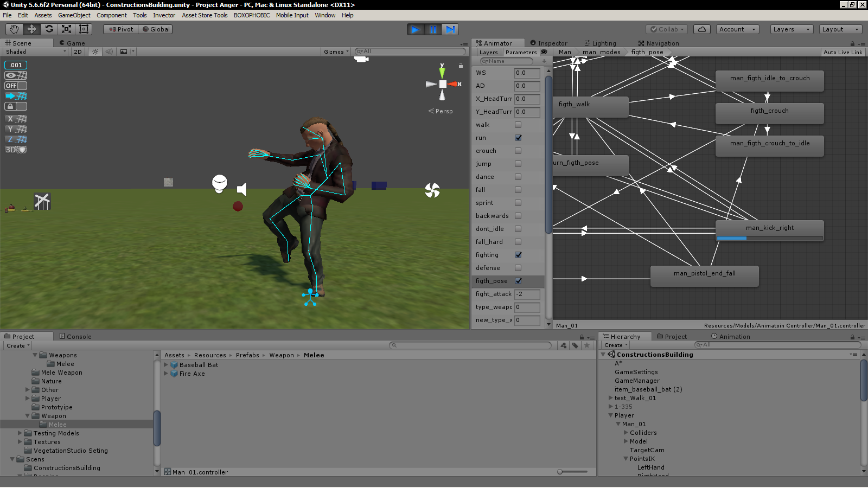Screen dimensions: 868x488
Task: Toggle scene audio speaker icon
Action: [109, 52]
